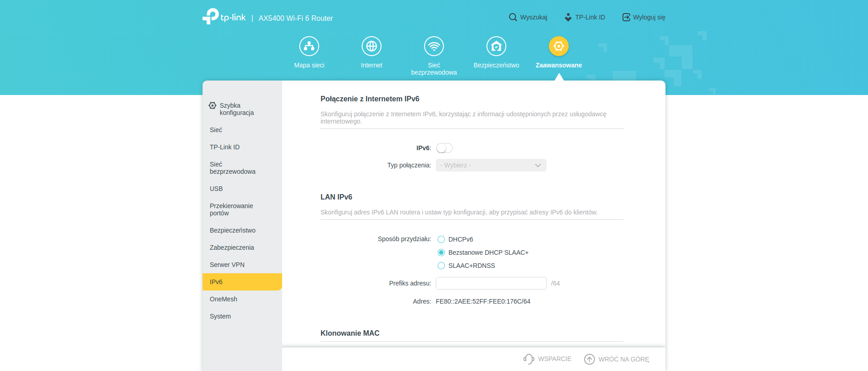Open the Sieć bezprzewodowa Wi-Fi icon

(x=434, y=46)
